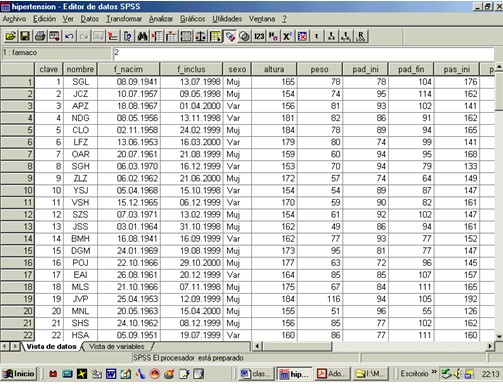
Task: Switch to the 'clas...' taskbar window
Action: pyautogui.click(x=256, y=374)
